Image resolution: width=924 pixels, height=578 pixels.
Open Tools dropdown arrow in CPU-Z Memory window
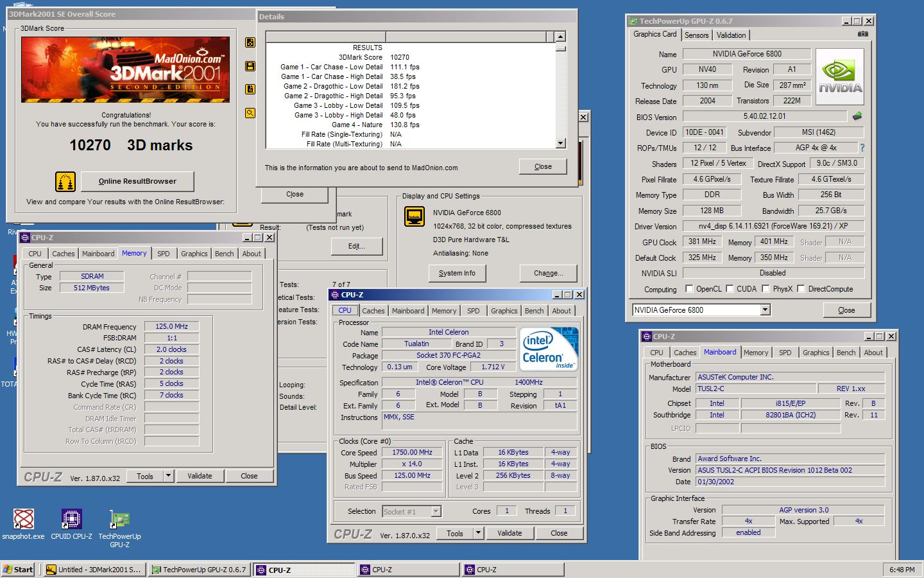(x=168, y=476)
